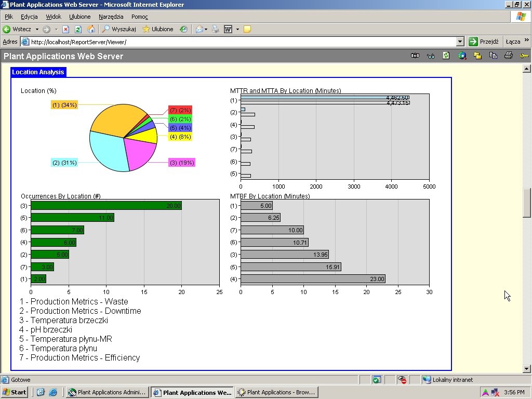The image size is (532, 399).
Task: Click the 23.00 MTBF bar for location (4)
Action: [x=313, y=279]
